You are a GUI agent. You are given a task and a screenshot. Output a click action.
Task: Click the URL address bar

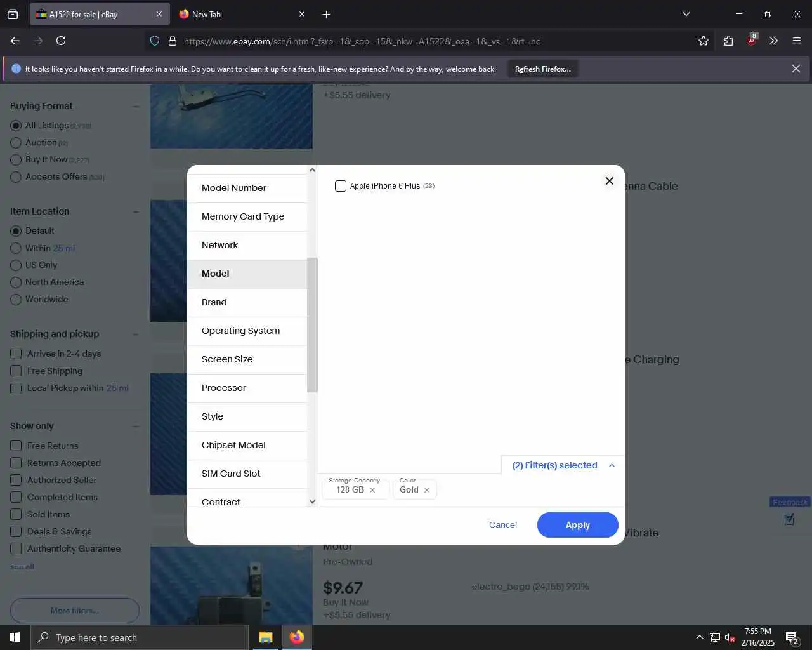[x=419, y=41]
